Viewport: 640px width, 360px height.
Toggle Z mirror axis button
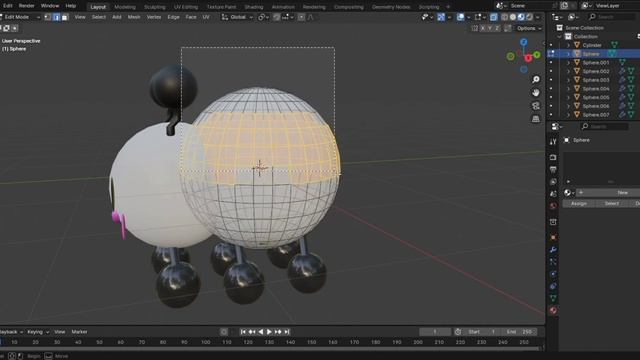pos(497,28)
